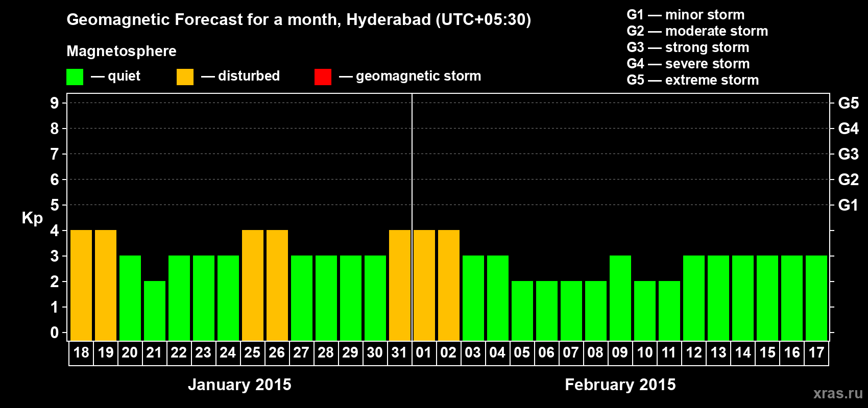Select the green bar for January 21
The height and width of the screenshot is (408, 868).
pos(155,311)
